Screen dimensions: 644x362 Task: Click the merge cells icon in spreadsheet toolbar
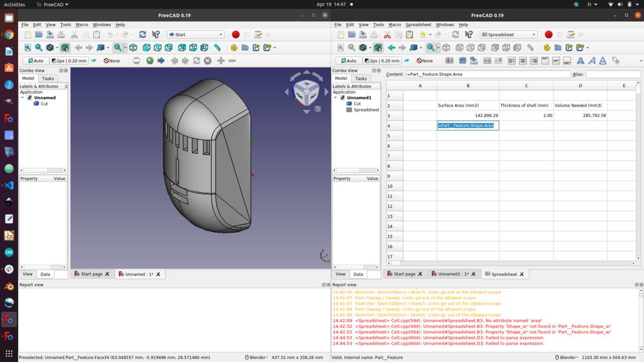[487, 61]
